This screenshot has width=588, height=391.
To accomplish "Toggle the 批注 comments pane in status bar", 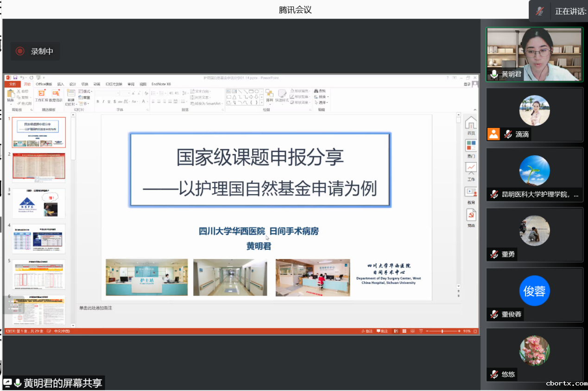I will pos(382,331).
